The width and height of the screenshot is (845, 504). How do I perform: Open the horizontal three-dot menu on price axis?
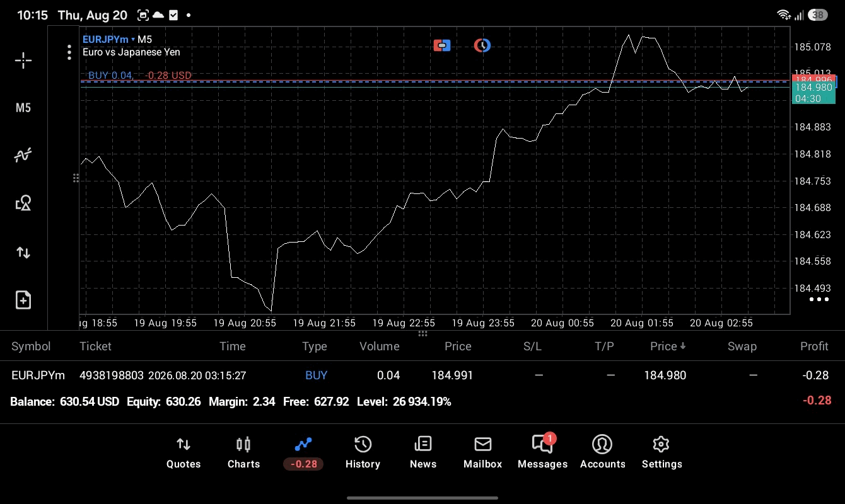(x=819, y=299)
